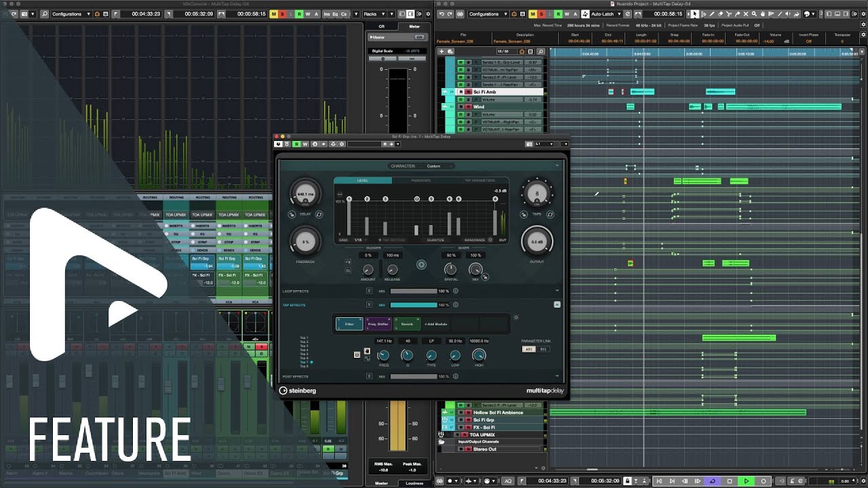Click the camera snapshot icon in plugin header
The width and height of the screenshot is (868, 488).
coord(529,144)
